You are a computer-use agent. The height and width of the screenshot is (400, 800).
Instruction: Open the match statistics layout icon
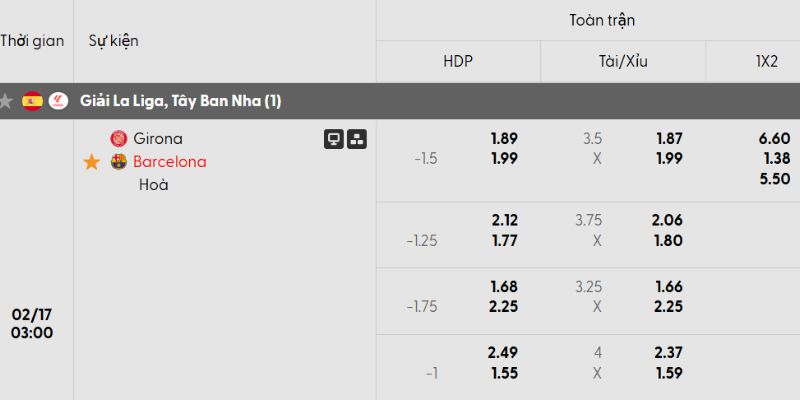point(357,139)
